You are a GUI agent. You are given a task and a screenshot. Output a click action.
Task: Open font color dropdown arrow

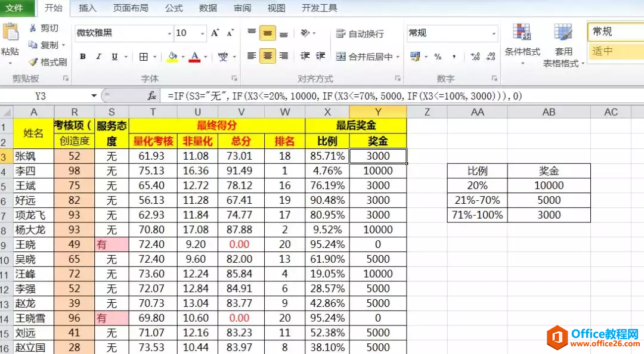205,57
